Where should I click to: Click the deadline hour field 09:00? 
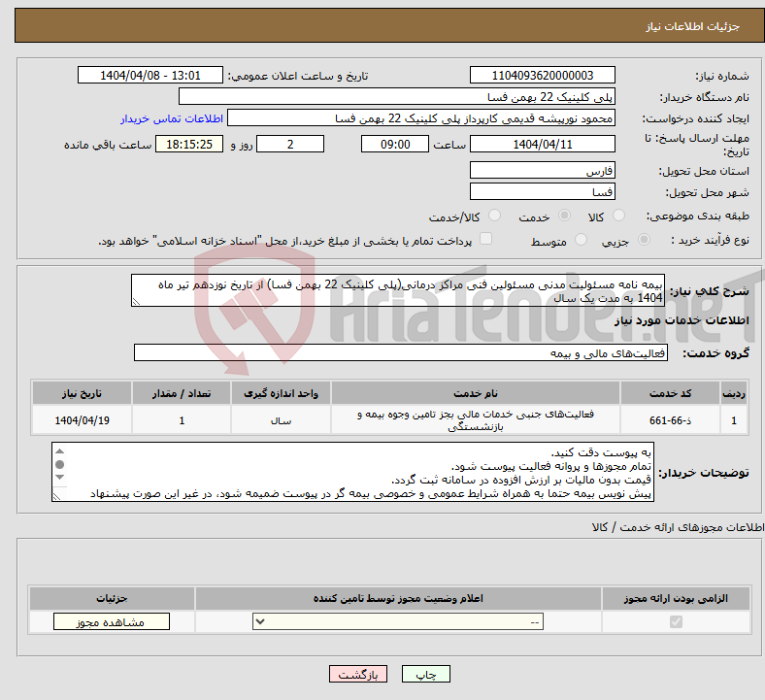[x=395, y=144]
